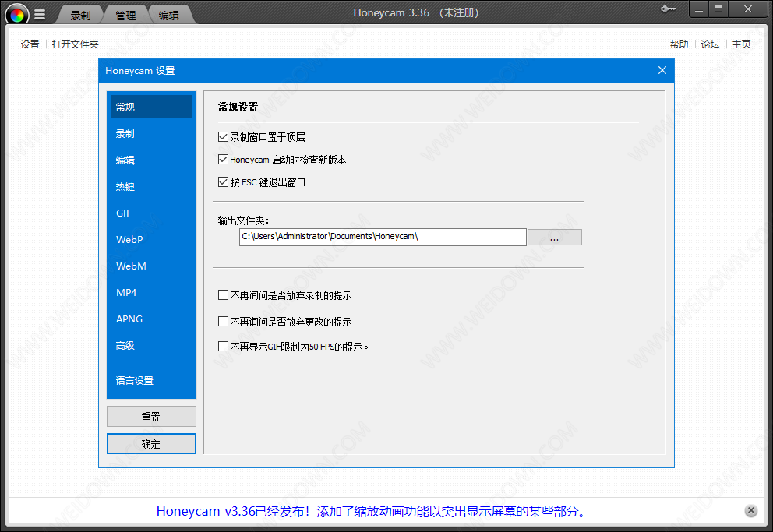The height and width of the screenshot is (532, 773).
Task: Click the Honeycam v3.36 release announcement
Action: pos(372,511)
